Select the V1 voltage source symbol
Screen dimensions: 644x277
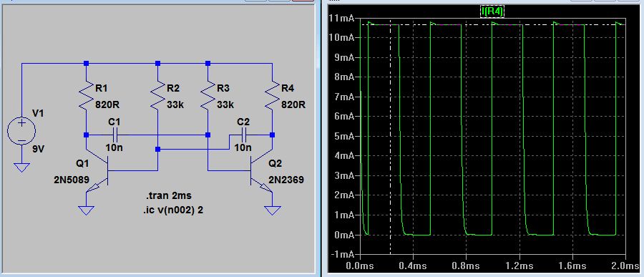coord(21,132)
